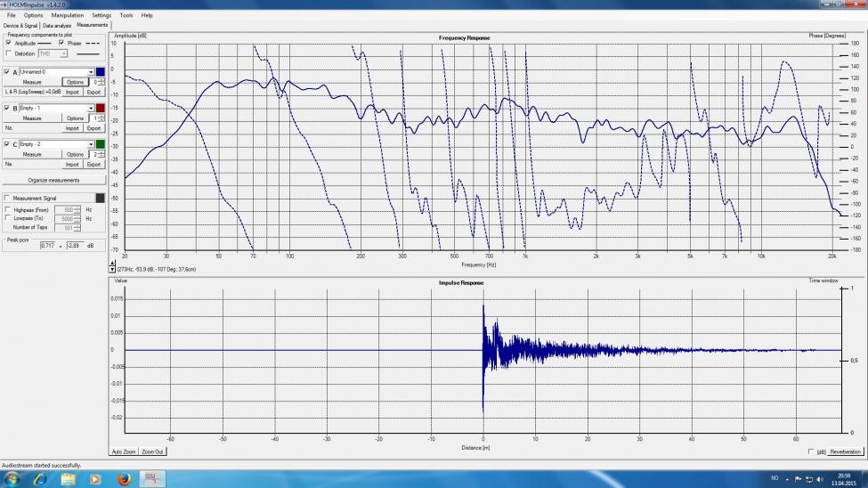Open the File menu
The height and width of the screenshot is (488, 868).
[x=11, y=15]
